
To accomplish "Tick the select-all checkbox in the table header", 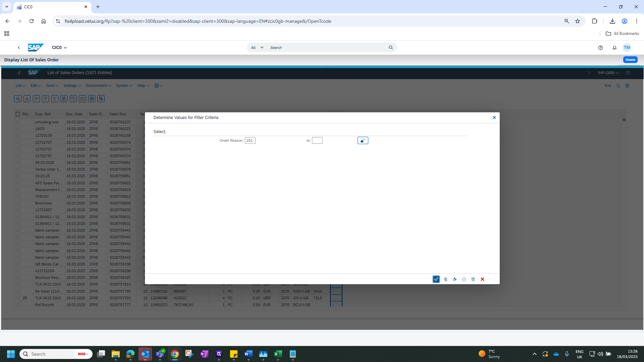I will 18,114.
